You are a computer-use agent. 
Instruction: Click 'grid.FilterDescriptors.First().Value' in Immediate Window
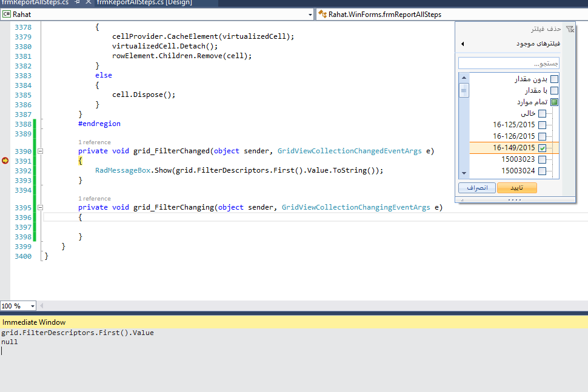click(x=78, y=333)
